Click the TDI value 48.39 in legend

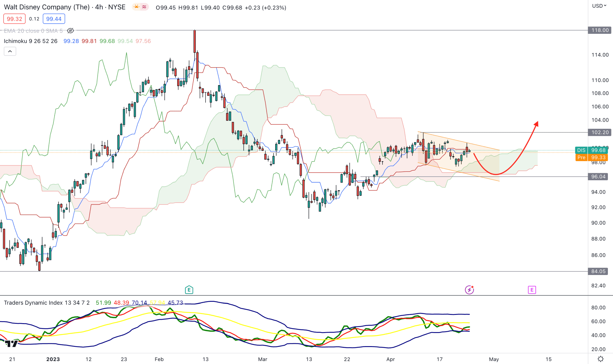click(x=121, y=303)
